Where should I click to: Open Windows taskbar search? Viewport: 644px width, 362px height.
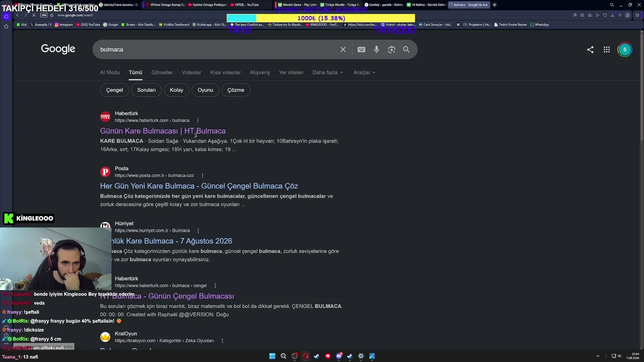pyautogui.click(x=283, y=356)
